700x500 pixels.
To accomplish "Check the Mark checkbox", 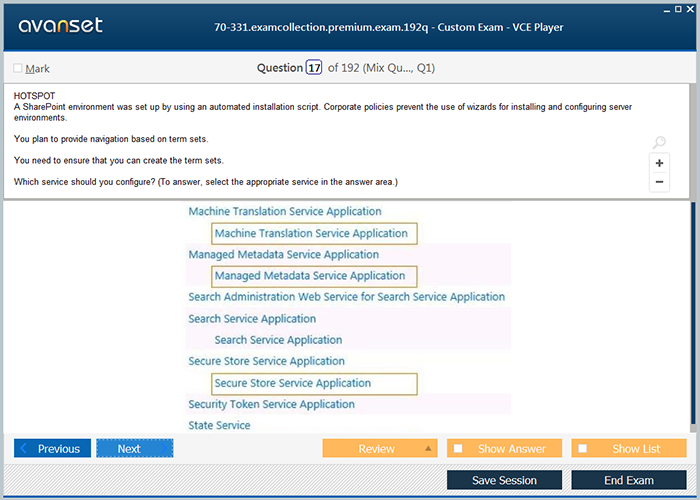I will [18, 69].
